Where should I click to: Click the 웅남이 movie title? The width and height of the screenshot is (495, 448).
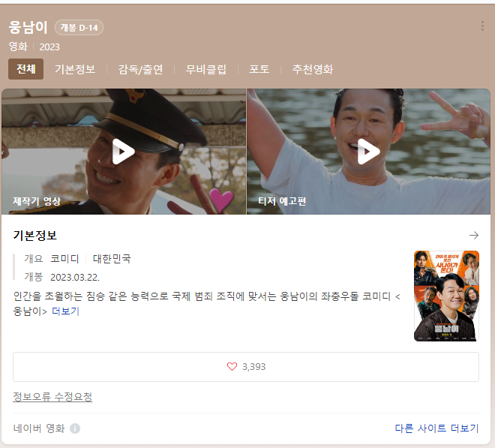(28, 27)
